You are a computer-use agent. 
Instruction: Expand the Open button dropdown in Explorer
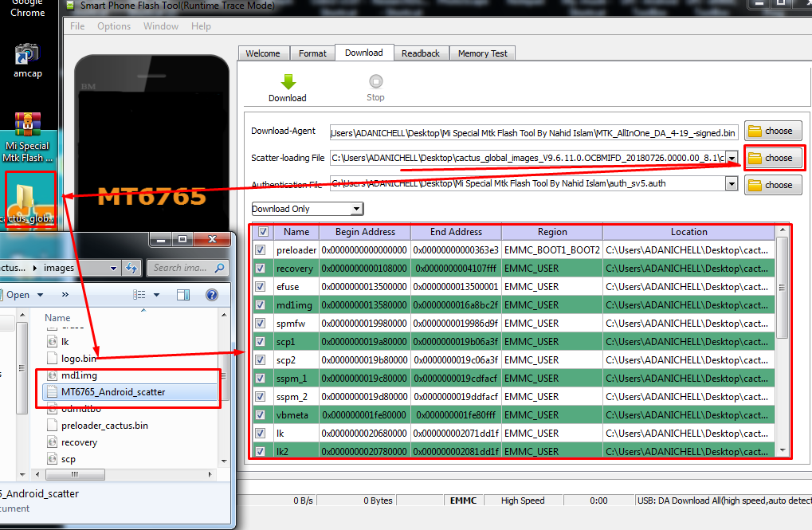coord(41,295)
